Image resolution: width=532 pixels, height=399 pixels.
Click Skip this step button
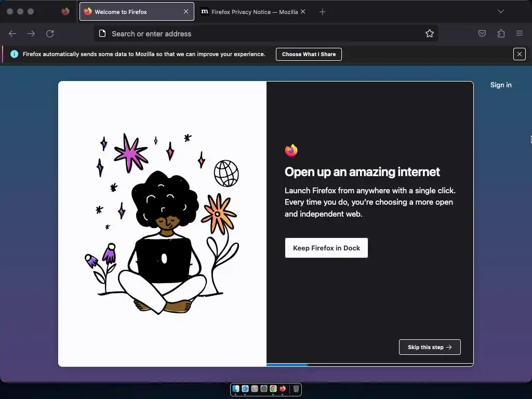point(430,347)
